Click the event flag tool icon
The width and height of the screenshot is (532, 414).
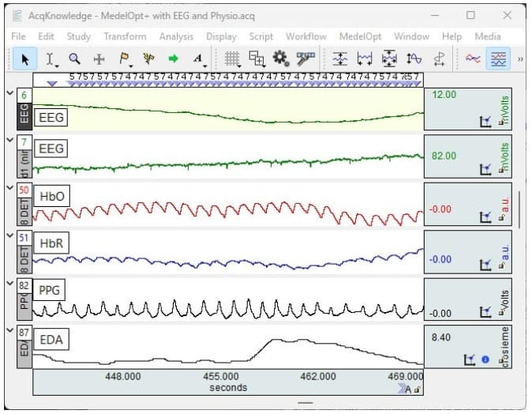pyautogui.click(x=125, y=59)
